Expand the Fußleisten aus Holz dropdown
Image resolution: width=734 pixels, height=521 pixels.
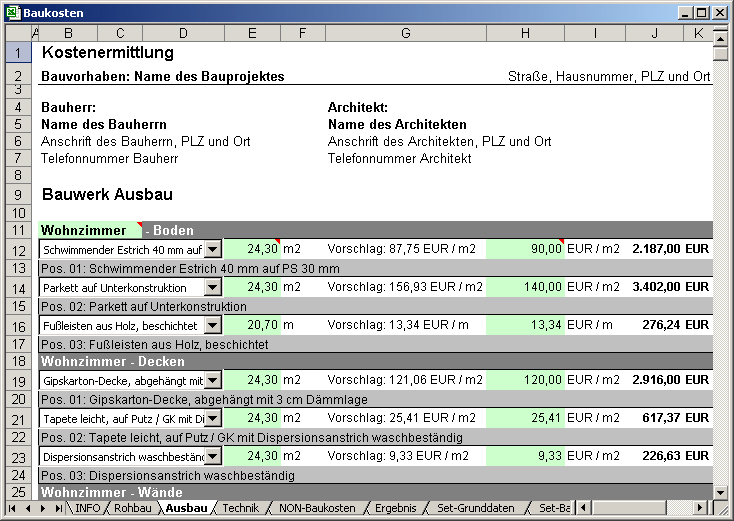pos(213,325)
